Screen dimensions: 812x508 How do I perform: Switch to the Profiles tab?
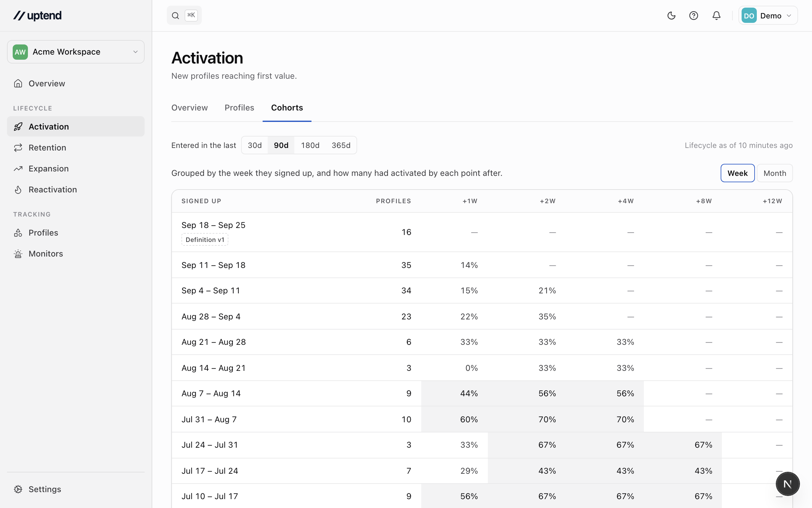(239, 108)
